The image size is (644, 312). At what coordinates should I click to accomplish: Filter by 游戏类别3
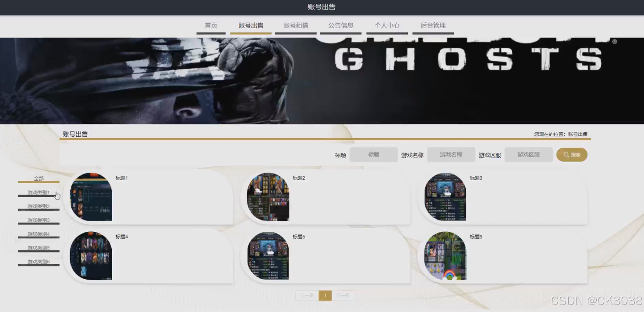(39, 220)
